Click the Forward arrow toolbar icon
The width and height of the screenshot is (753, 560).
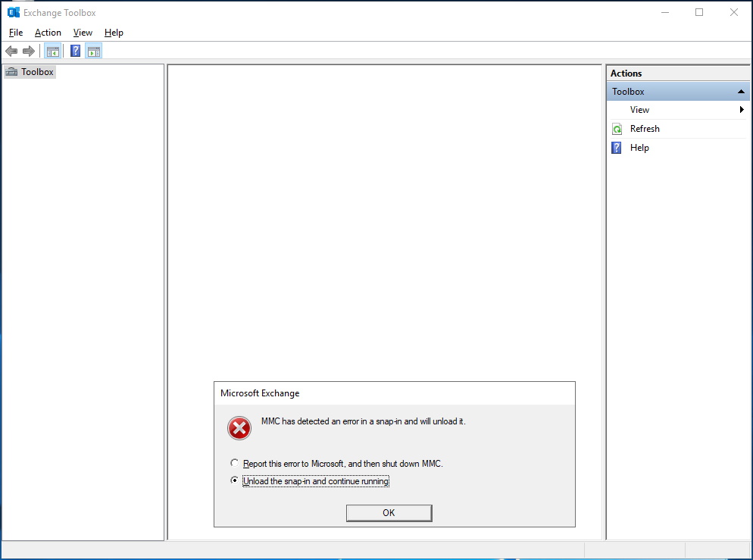click(29, 51)
